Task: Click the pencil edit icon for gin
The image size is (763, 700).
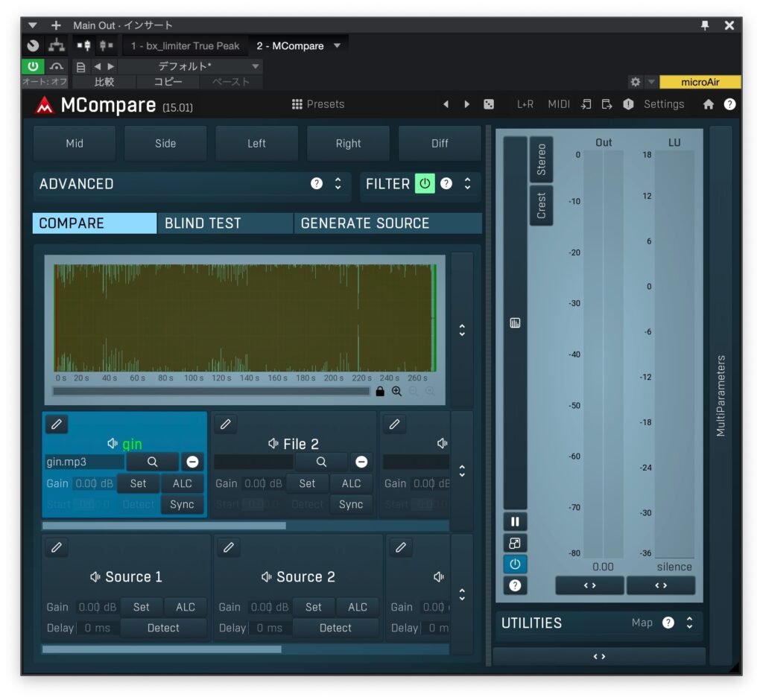Action: point(57,424)
